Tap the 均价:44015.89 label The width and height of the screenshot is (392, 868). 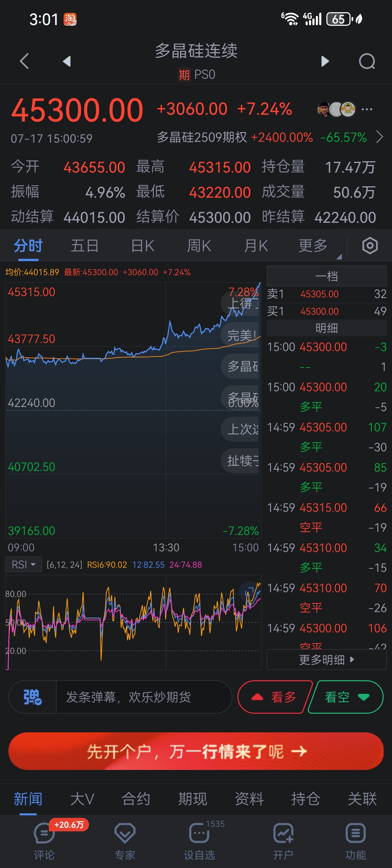[x=32, y=272]
